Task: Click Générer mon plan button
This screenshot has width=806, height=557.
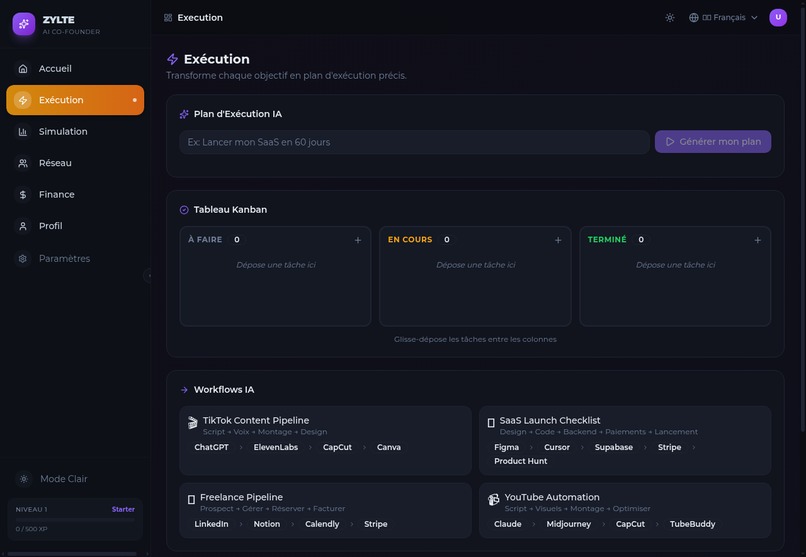Action: coord(712,141)
